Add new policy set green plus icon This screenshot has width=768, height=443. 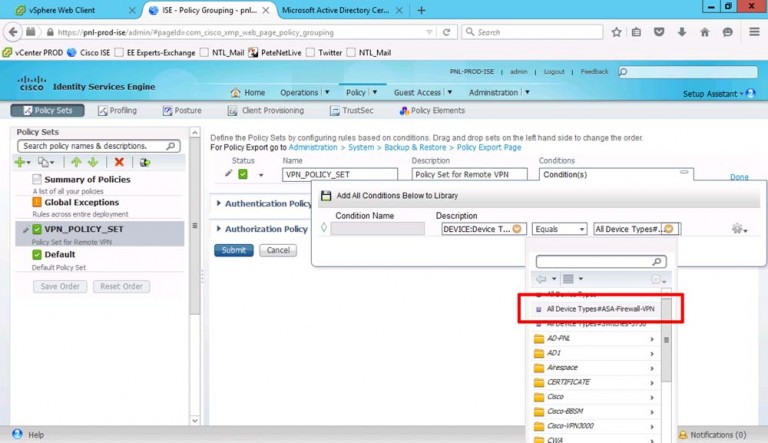click(22, 162)
